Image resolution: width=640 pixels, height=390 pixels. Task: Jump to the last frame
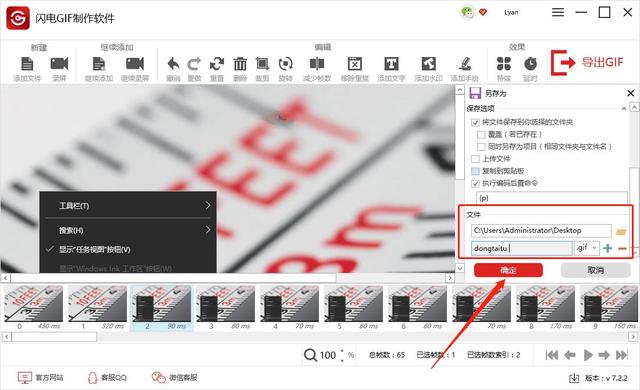622,355
